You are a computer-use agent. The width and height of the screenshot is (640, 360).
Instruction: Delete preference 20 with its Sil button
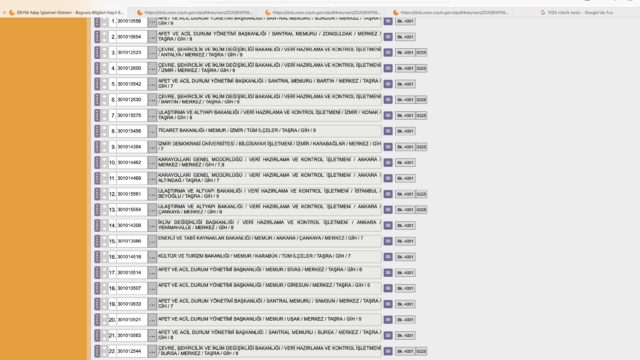(x=388, y=320)
